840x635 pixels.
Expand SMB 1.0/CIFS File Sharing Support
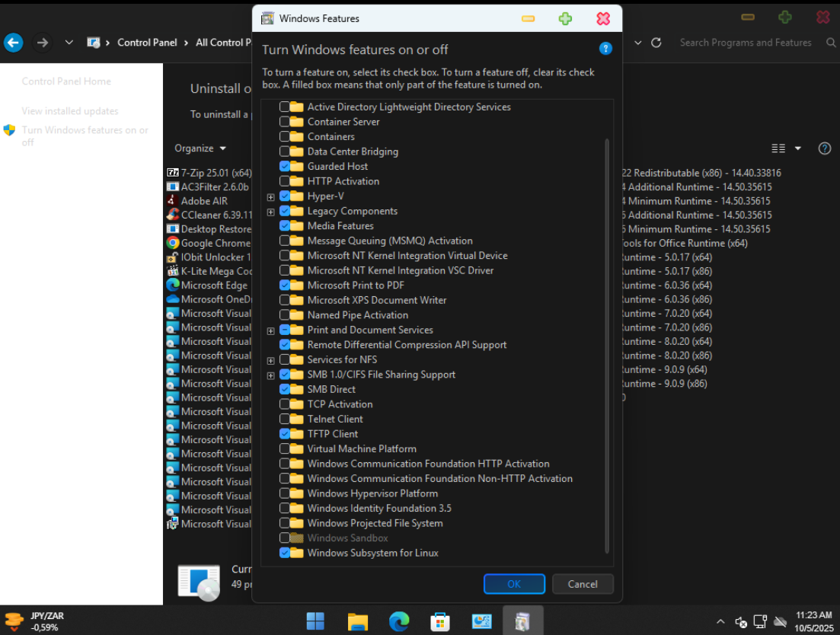tap(270, 375)
